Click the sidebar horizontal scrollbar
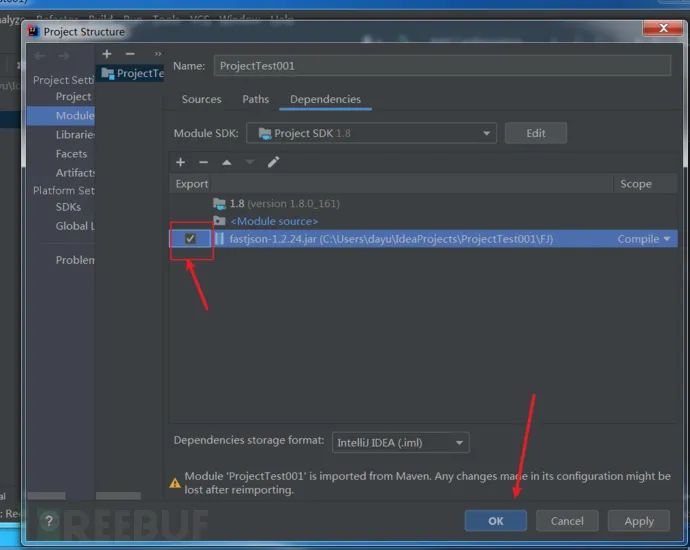 [x=46, y=496]
